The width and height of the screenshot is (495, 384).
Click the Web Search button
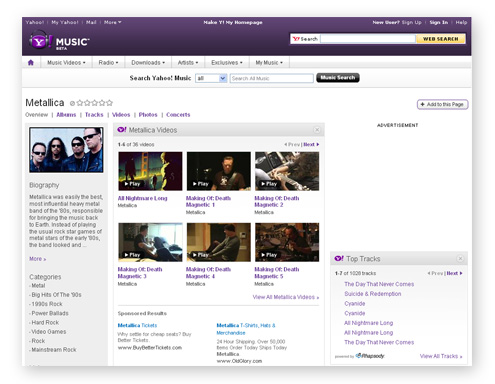441,39
